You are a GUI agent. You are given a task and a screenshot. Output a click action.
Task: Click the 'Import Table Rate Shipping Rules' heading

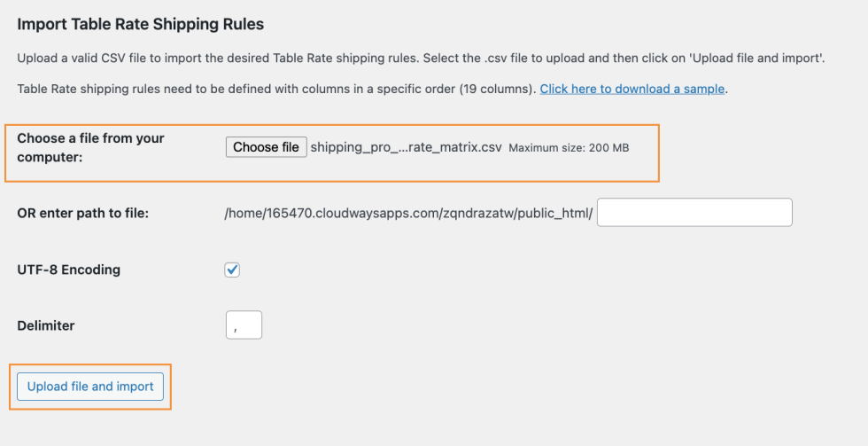tap(141, 24)
